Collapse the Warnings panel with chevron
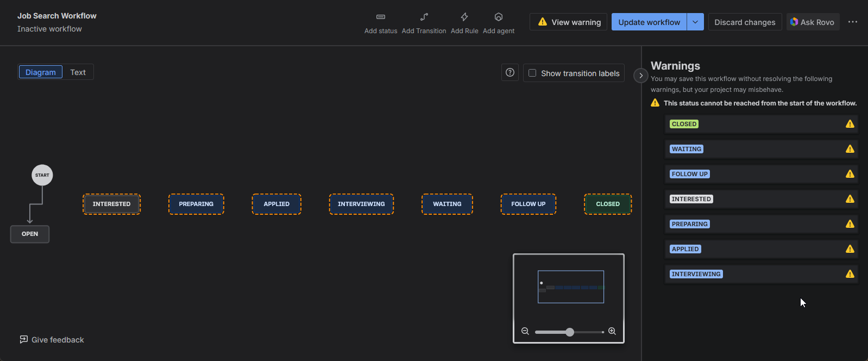 [641, 76]
